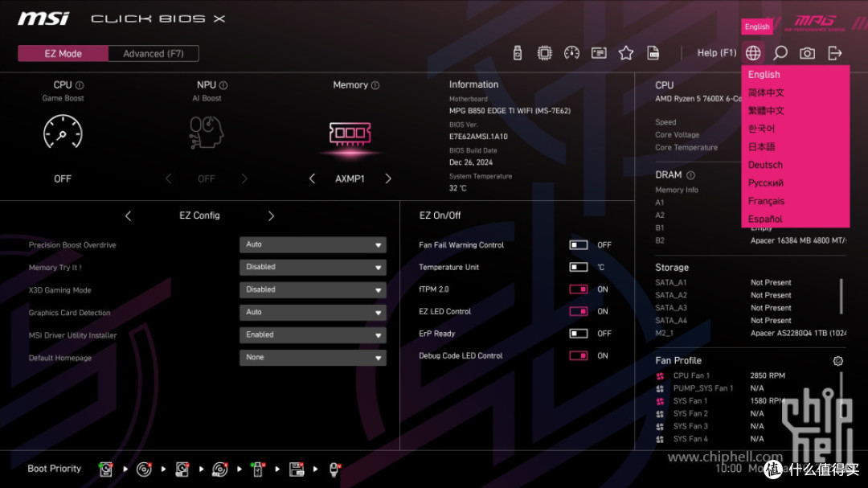Select the third boot priority drive icon
The width and height of the screenshot is (868, 488).
pos(182,470)
